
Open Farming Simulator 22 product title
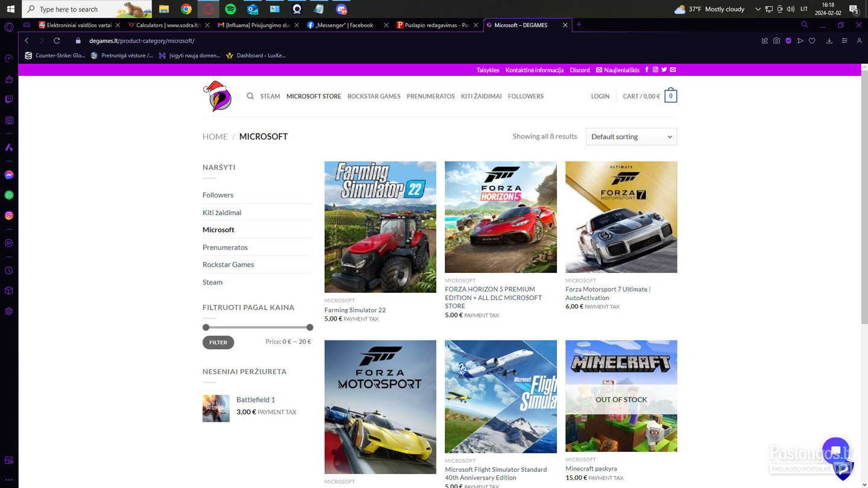click(x=355, y=310)
